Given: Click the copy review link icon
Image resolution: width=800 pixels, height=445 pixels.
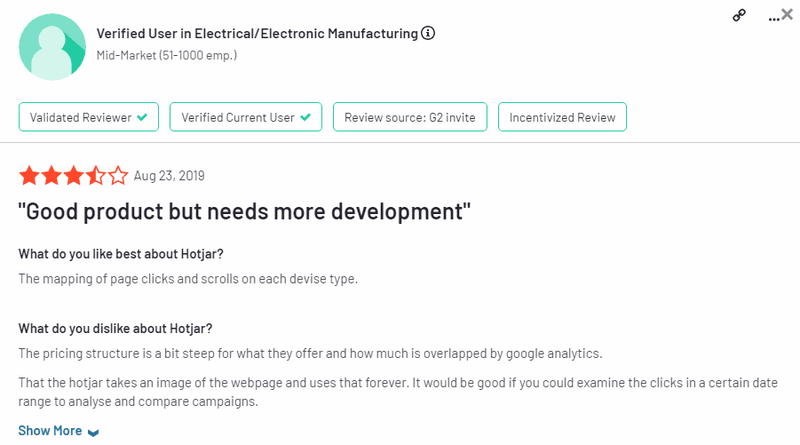Looking at the screenshot, I should coord(739,16).
